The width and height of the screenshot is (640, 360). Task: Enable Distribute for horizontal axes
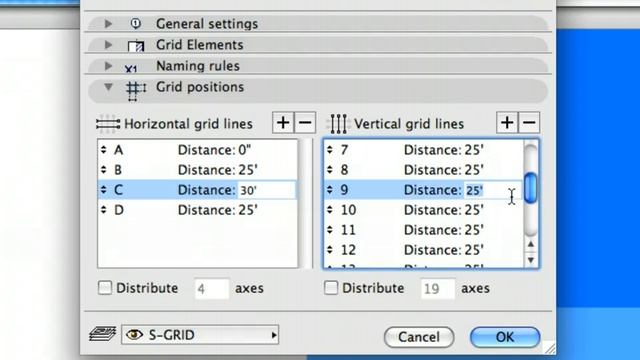tap(105, 288)
